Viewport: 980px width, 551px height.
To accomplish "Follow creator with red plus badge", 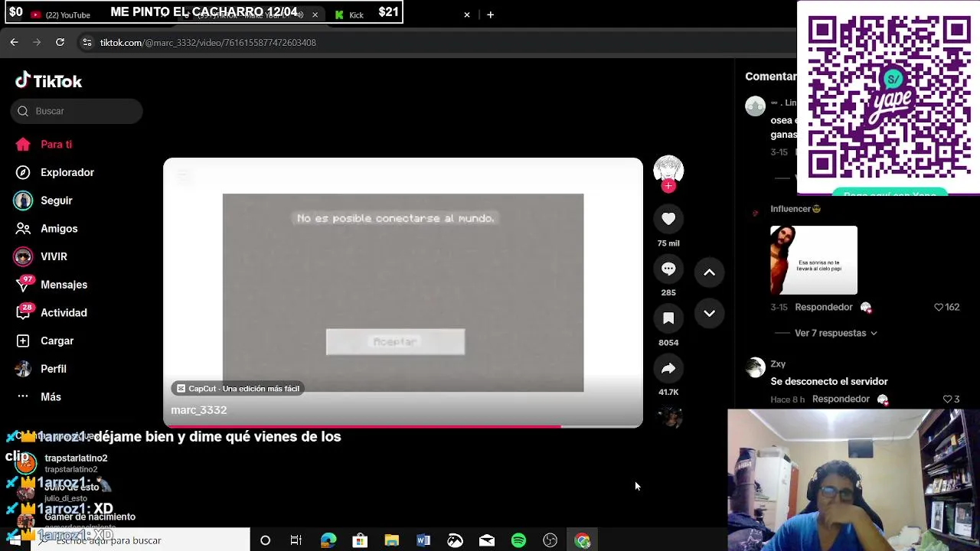I will (x=668, y=186).
